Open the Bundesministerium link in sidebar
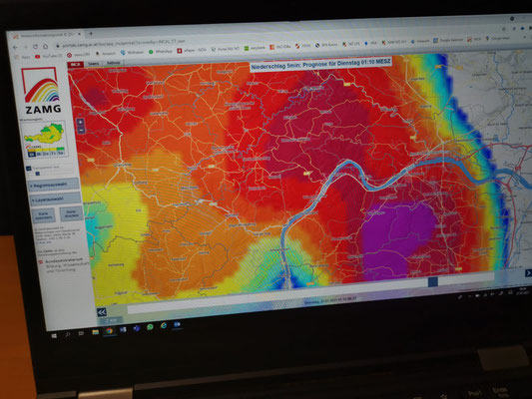The width and height of the screenshot is (532, 399). (65, 264)
